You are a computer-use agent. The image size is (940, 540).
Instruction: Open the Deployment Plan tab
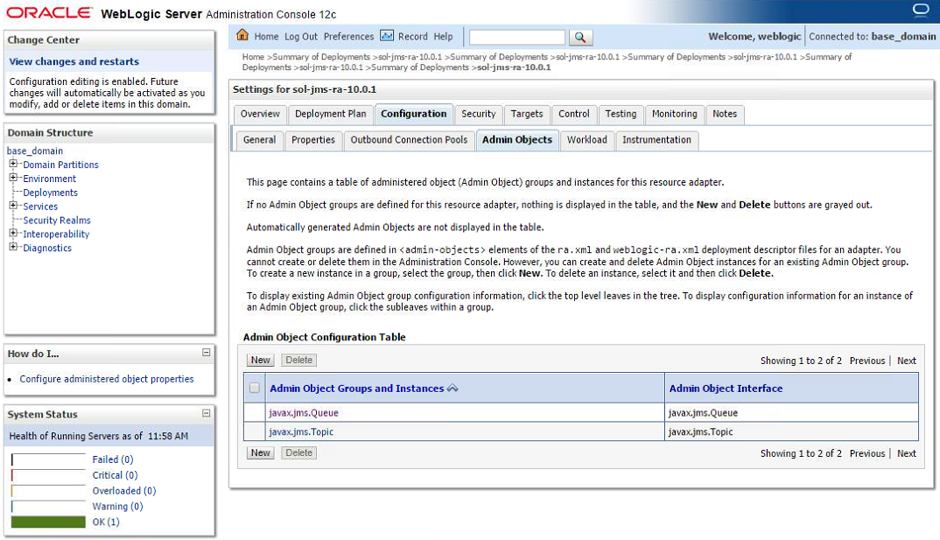pyautogui.click(x=330, y=114)
